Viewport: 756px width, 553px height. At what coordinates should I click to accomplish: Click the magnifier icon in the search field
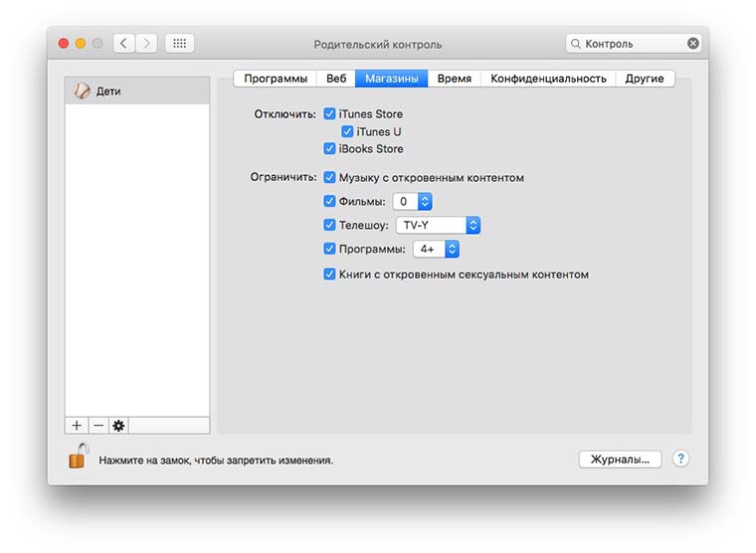pos(575,44)
